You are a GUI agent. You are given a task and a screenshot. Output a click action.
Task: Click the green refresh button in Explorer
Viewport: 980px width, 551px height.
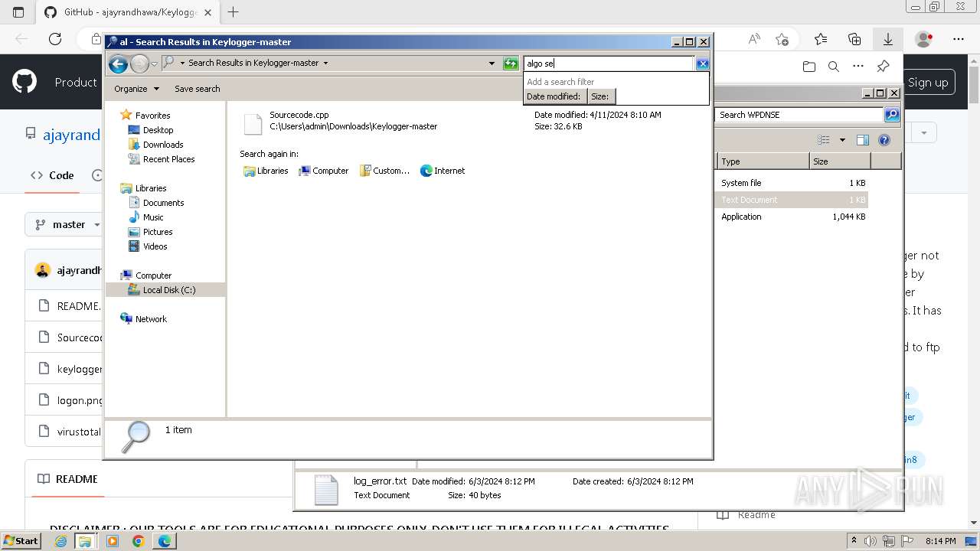[x=511, y=64]
